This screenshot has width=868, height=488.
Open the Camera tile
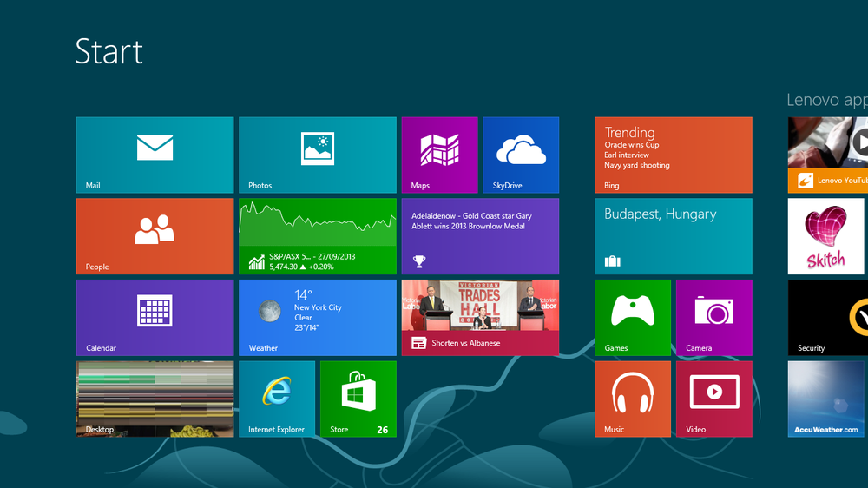point(714,318)
